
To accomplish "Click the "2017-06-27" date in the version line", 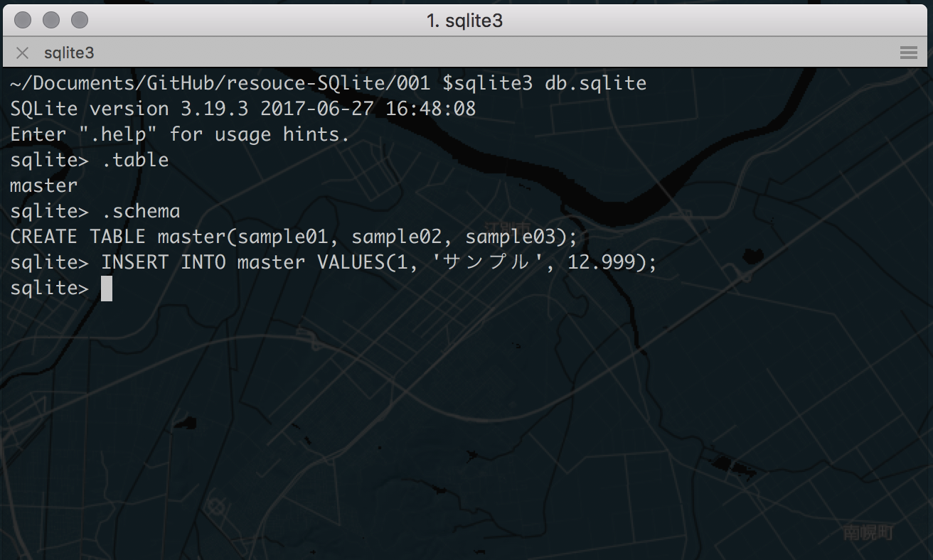I will point(317,109).
